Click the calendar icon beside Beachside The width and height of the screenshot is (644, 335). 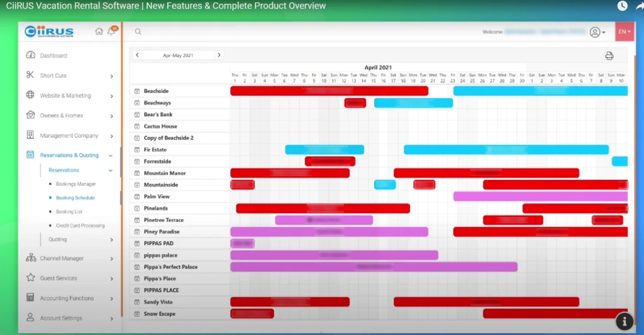136,91
